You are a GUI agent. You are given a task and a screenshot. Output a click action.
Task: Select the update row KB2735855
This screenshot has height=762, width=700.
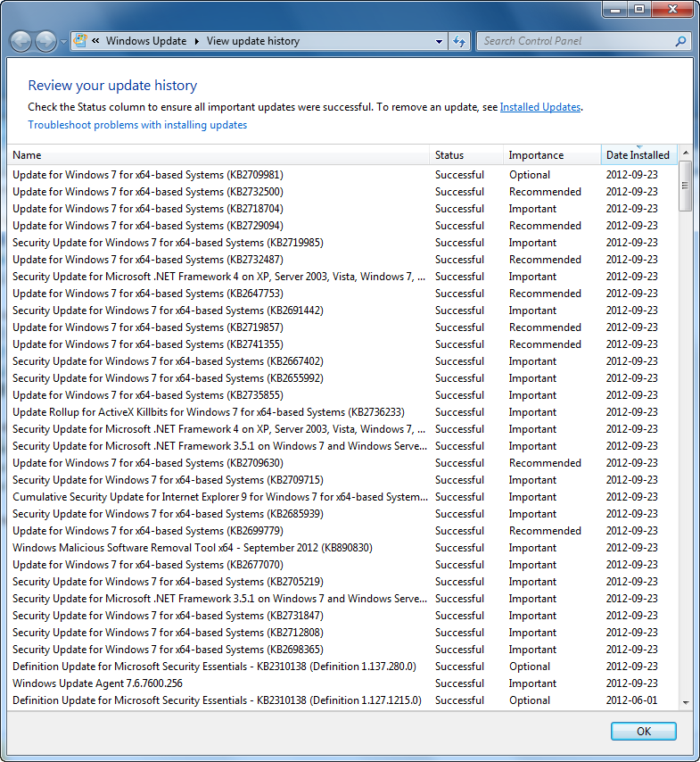[342, 395]
